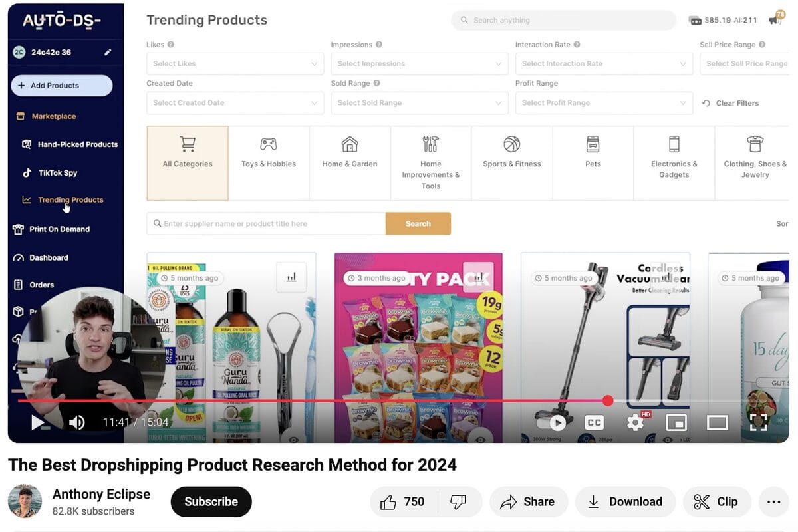Open the more actions ellipsis menu
The image size is (798, 532).
(x=773, y=502)
